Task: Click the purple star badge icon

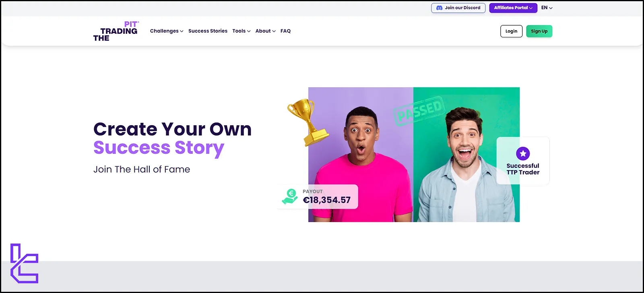Action: 523,153
